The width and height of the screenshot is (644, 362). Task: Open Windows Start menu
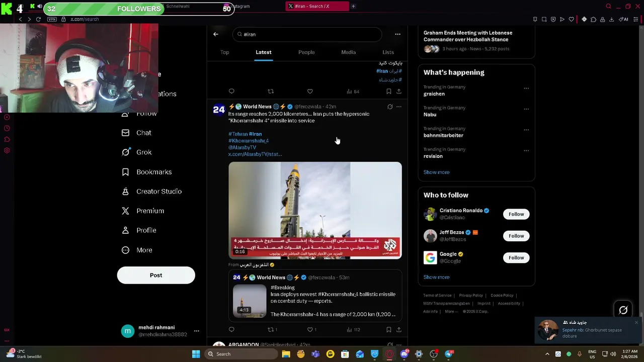pyautogui.click(x=196, y=354)
